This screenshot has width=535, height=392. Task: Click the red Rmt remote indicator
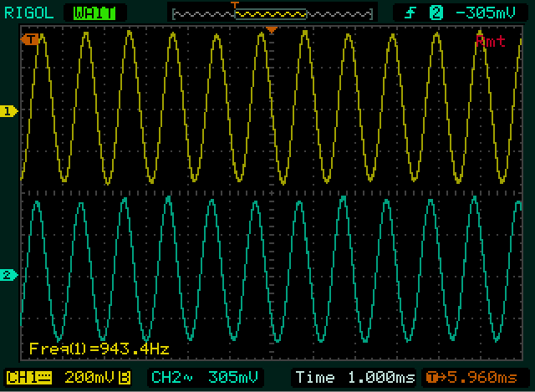491,41
